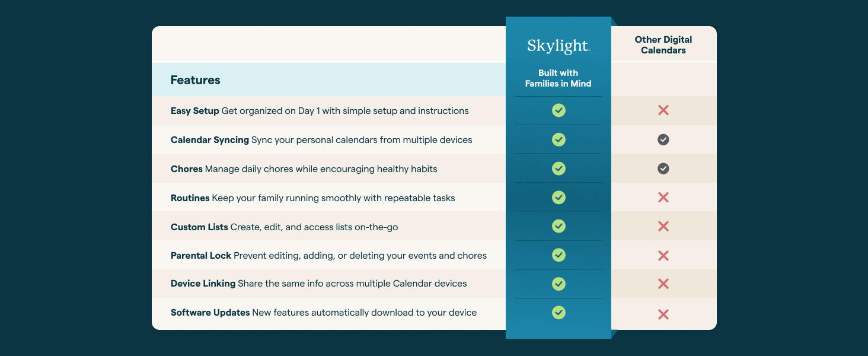Click the gray checkmark for Calendar Syncing
Viewport: 868px width, 356px height.
tap(663, 139)
